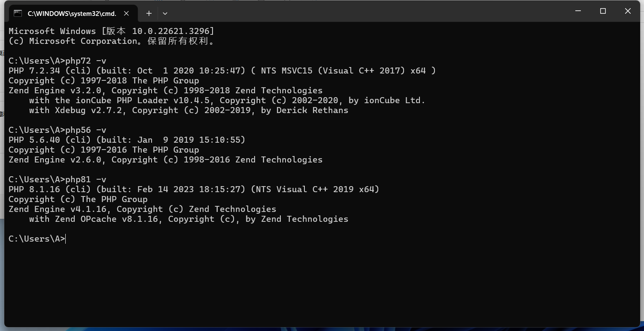Image resolution: width=644 pixels, height=331 pixels.
Task: Click the Xdebug v2.7.2 line
Action: 188,110
